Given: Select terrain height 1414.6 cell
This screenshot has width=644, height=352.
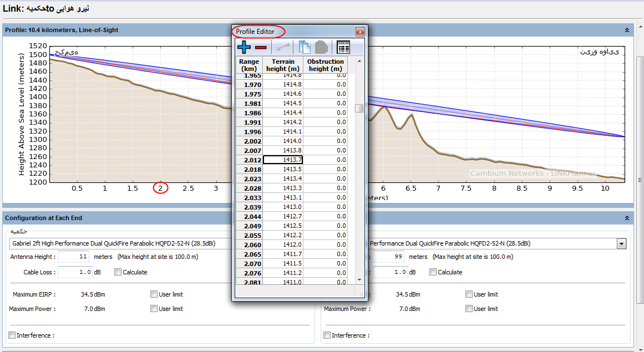Looking at the screenshot, I should (x=282, y=94).
